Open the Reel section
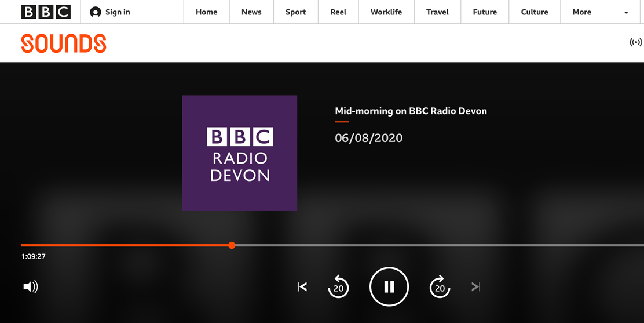 click(338, 12)
